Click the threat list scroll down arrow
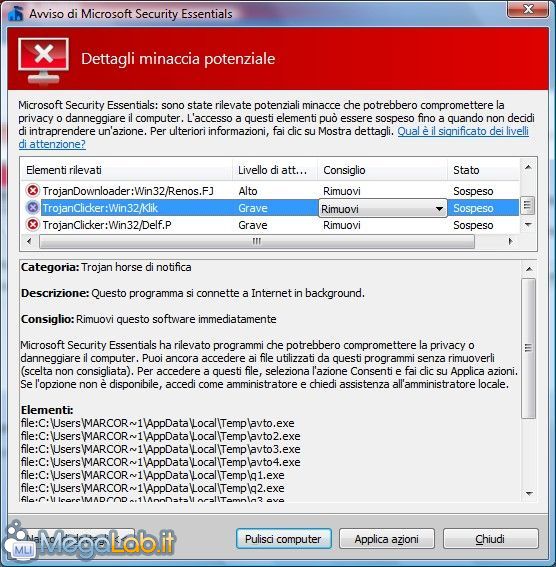 528,225
